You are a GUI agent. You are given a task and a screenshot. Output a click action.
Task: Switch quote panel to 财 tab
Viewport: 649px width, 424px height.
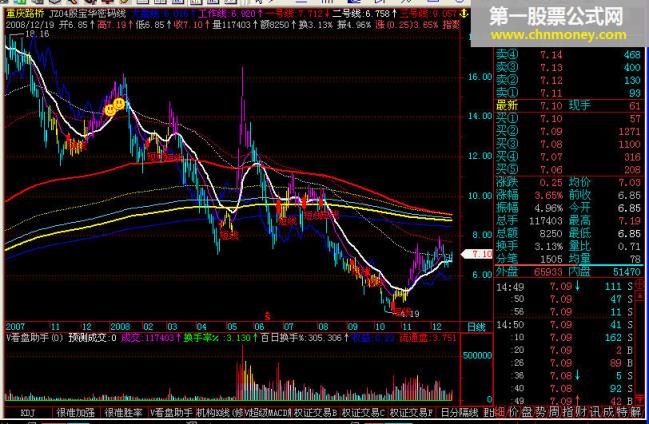[x=582, y=412]
